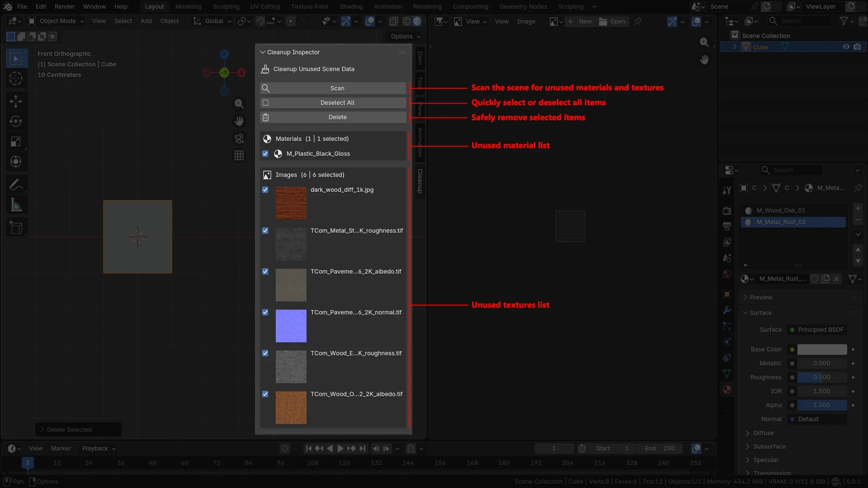This screenshot has width=868, height=488.
Task: Collapse the Cleanup Inspector panel
Action: tap(263, 52)
